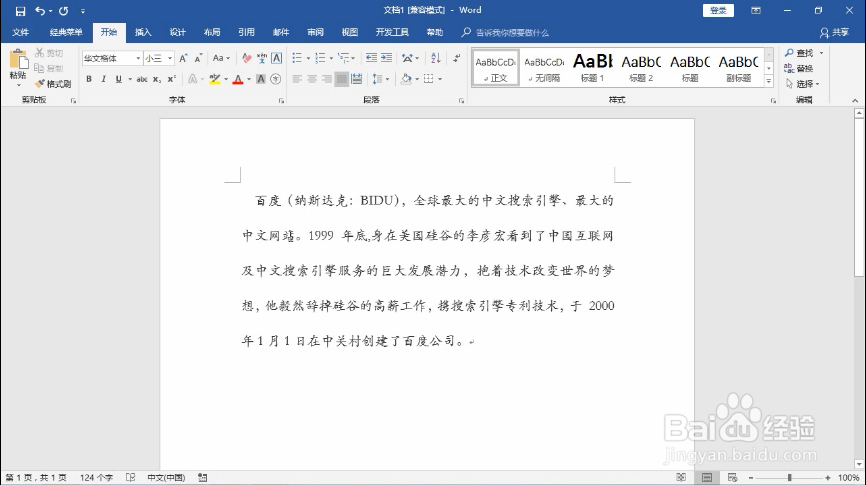Toggle Superscript formatting
Image resolution: width=866 pixels, height=485 pixels.
point(172,79)
